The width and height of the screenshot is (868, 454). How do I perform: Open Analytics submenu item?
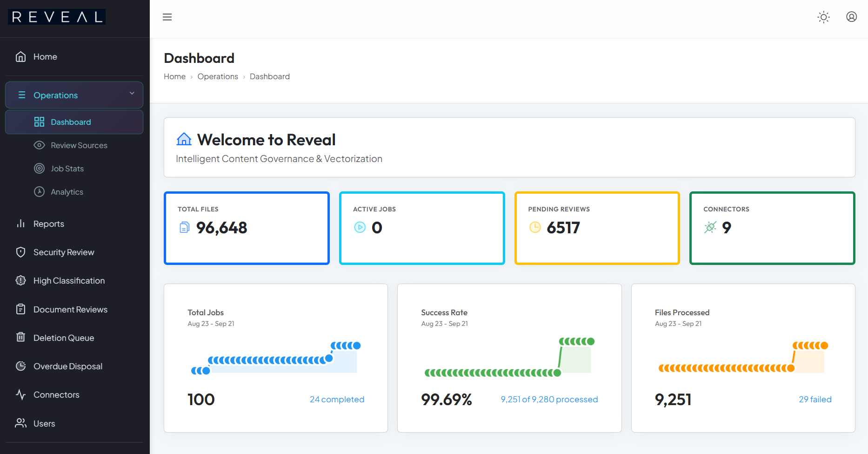click(74, 192)
